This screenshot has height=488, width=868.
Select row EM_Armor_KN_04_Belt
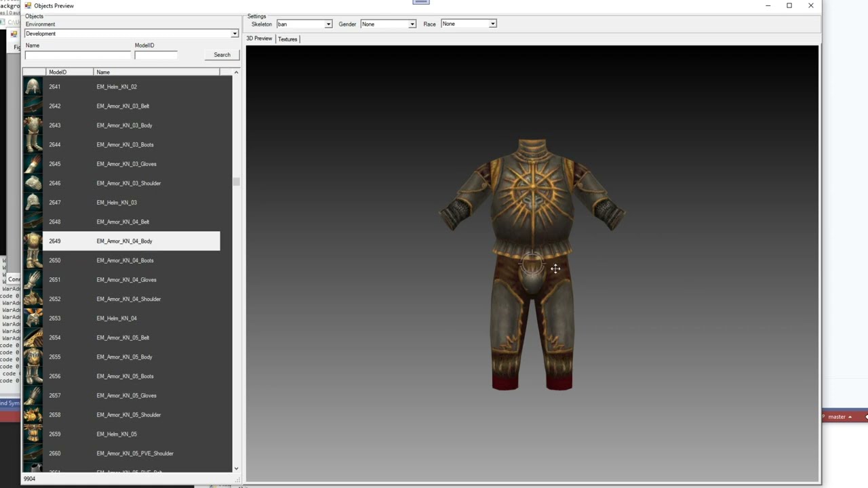coord(132,222)
